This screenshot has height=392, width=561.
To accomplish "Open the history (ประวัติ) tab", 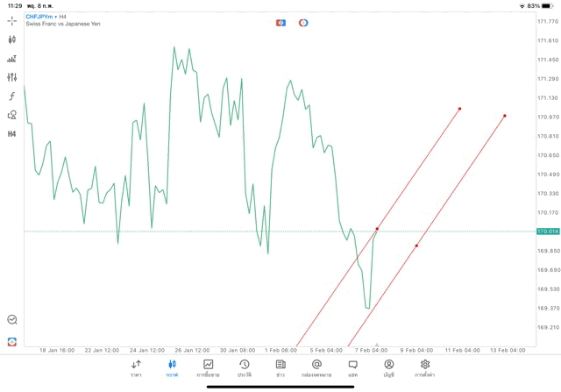I will click(x=245, y=368).
